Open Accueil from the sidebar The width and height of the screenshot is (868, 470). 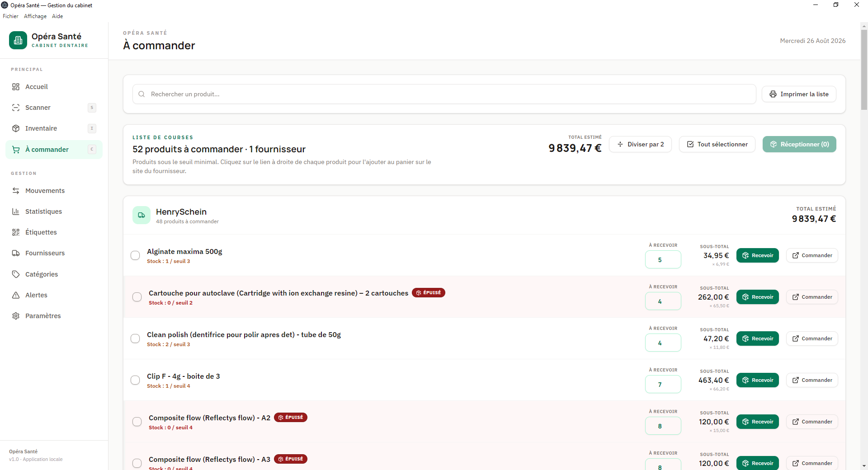click(x=54, y=87)
